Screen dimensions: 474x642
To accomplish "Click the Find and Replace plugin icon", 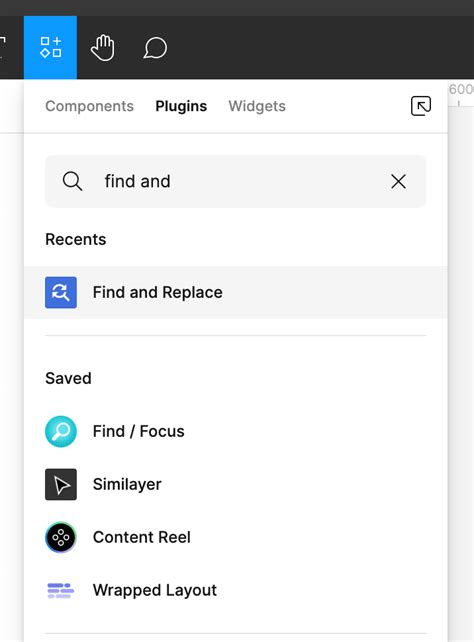I will tap(61, 292).
